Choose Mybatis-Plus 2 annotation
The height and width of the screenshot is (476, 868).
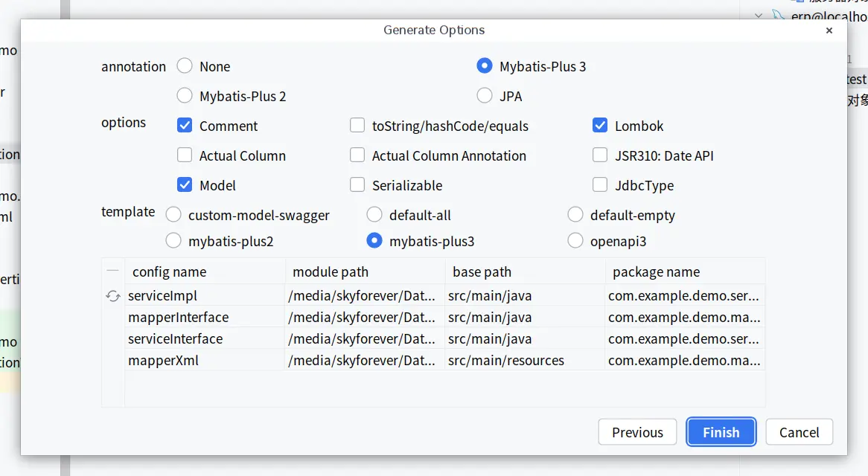point(185,96)
